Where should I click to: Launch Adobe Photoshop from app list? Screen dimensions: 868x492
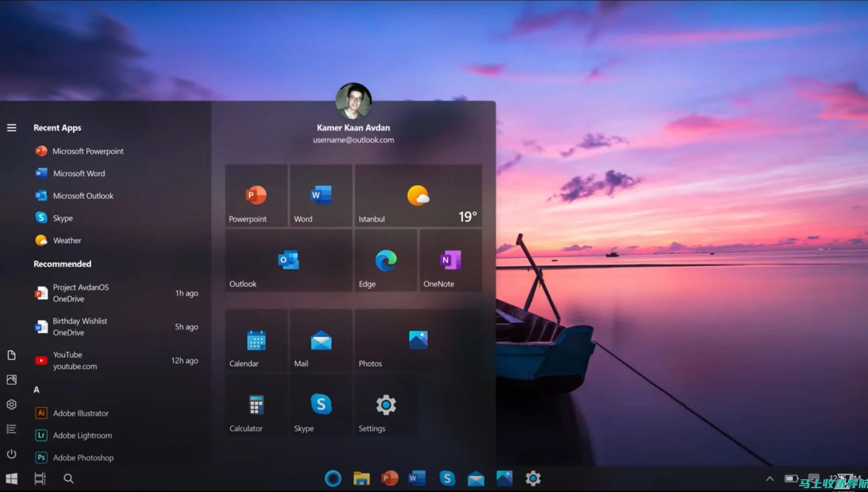74,458
